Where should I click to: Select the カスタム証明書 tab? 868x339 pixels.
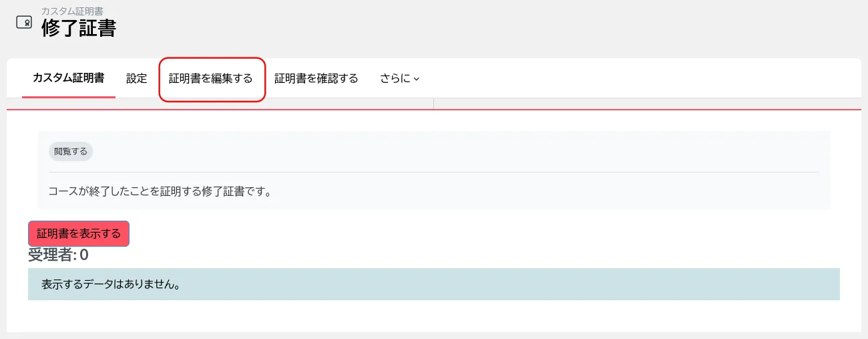pos(68,78)
